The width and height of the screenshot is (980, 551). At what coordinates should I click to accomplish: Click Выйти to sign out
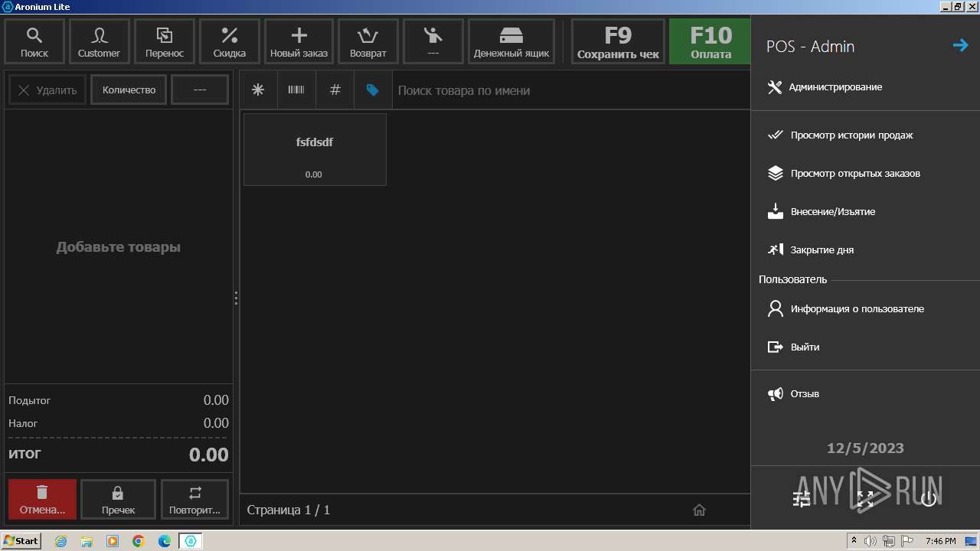[x=865, y=347]
